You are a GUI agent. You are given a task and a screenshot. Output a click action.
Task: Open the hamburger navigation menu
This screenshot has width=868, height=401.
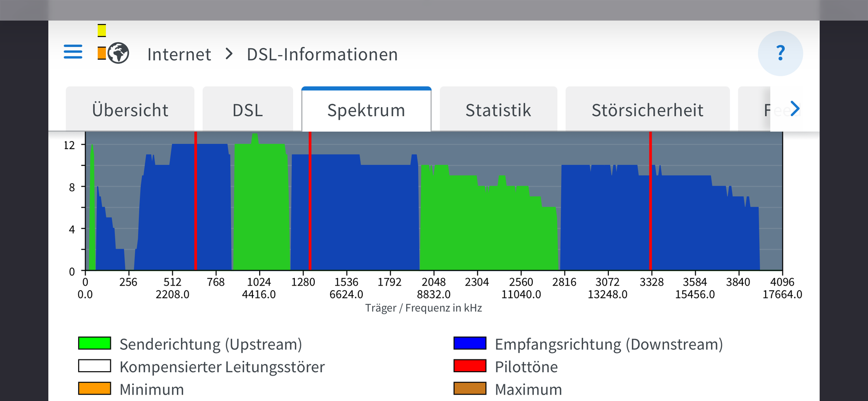coord(73,52)
